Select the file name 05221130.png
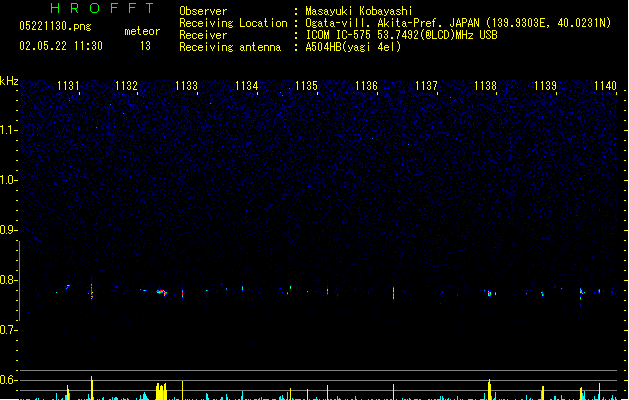 coord(55,26)
